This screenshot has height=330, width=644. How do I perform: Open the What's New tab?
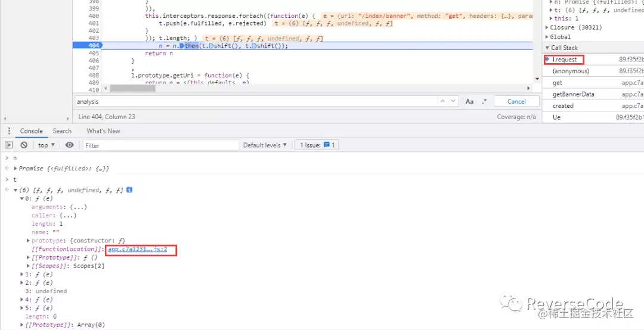103,131
